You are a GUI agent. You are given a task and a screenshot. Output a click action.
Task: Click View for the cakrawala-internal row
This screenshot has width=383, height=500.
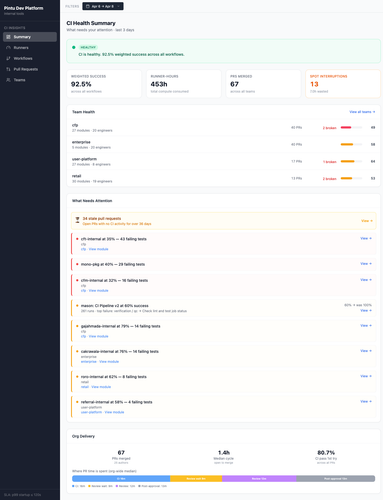(366, 351)
